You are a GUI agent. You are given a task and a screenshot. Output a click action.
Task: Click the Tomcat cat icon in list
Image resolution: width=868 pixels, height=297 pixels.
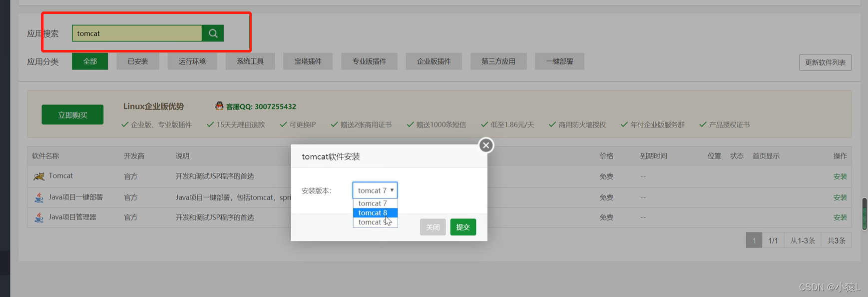[x=39, y=176]
